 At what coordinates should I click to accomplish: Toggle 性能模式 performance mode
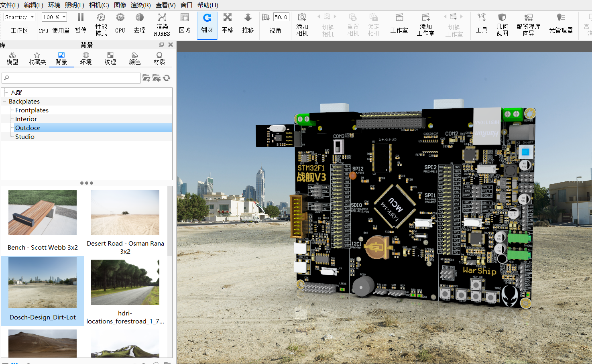pos(101,24)
